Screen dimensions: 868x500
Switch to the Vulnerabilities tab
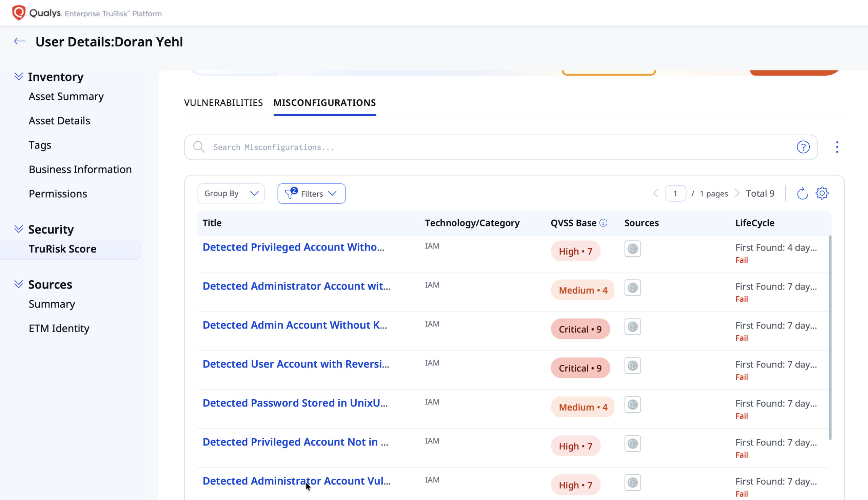pyautogui.click(x=223, y=103)
